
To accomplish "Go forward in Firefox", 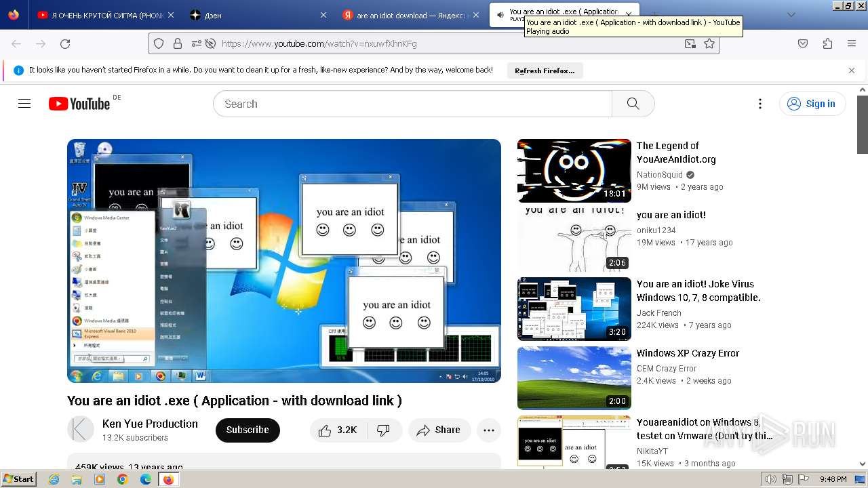I will click(x=41, y=43).
